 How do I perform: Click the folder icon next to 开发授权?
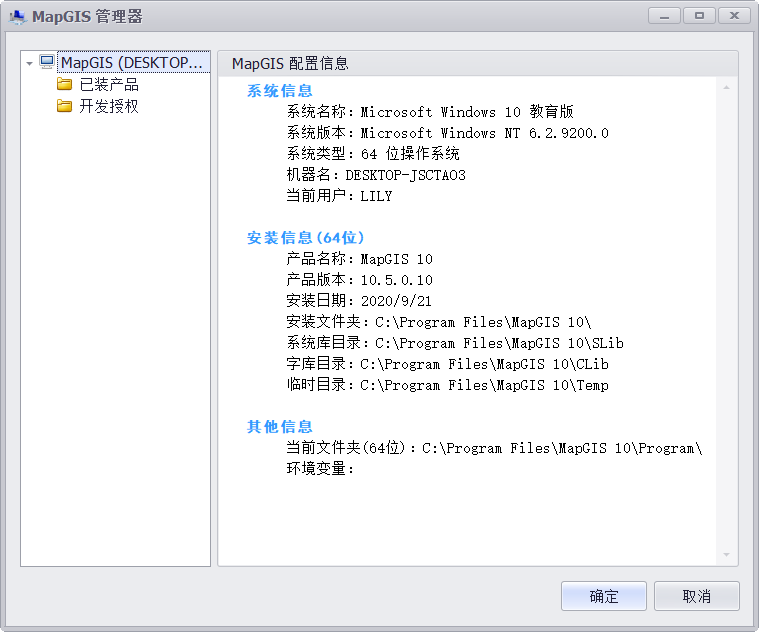point(64,105)
